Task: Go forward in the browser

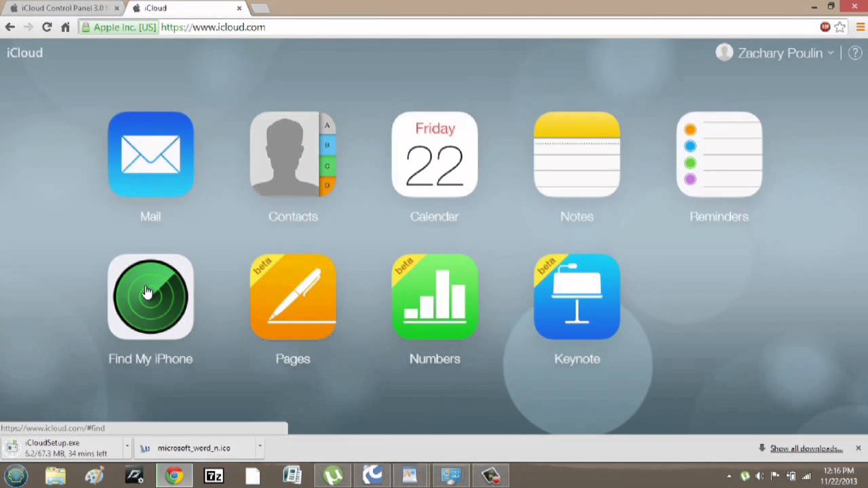Action: pos(28,27)
